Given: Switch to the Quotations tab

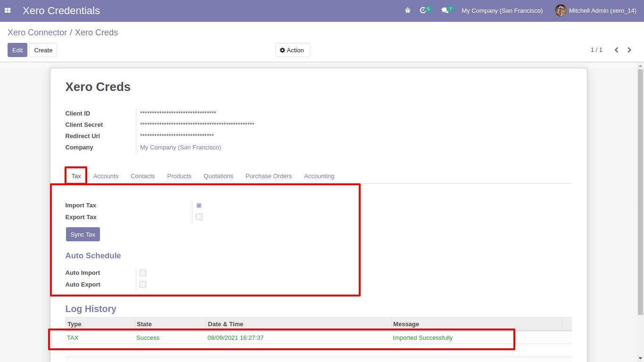Looking at the screenshot, I should (x=218, y=176).
